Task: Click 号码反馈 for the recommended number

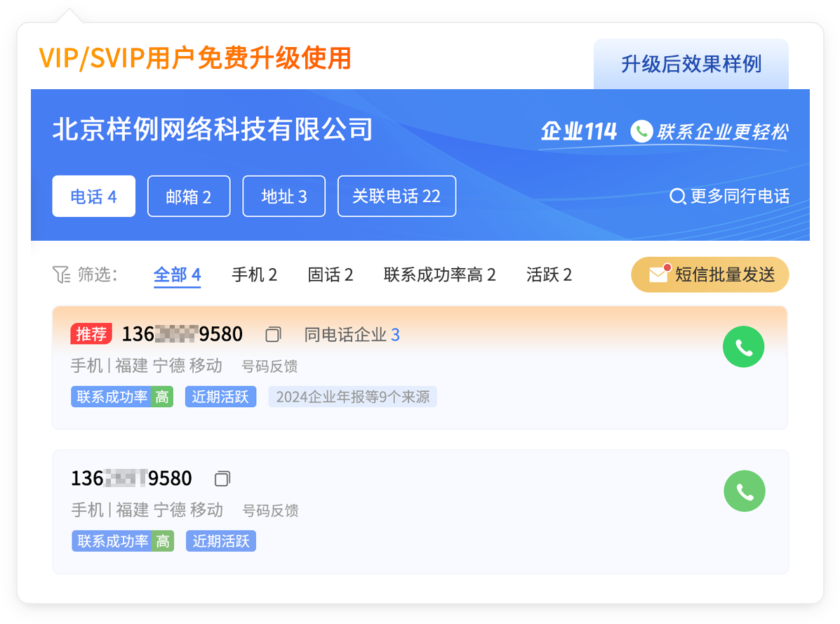Action: 269,366
